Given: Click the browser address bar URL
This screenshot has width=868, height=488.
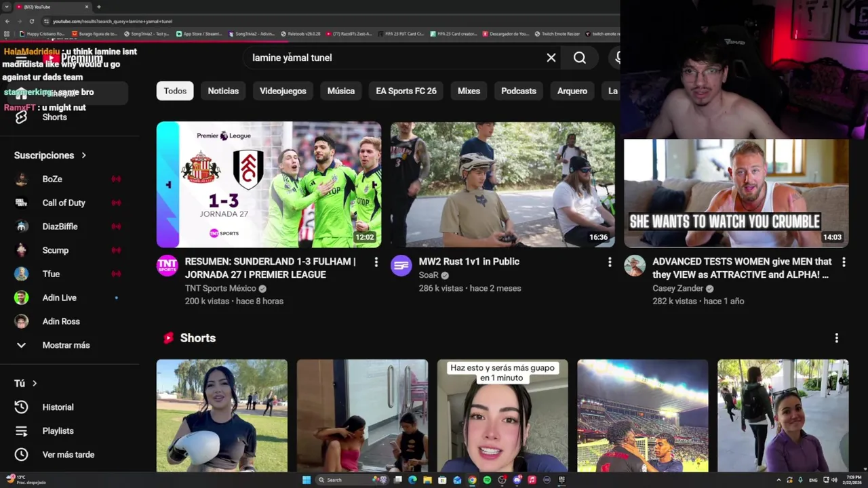Looking at the screenshot, I should pos(113,22).
